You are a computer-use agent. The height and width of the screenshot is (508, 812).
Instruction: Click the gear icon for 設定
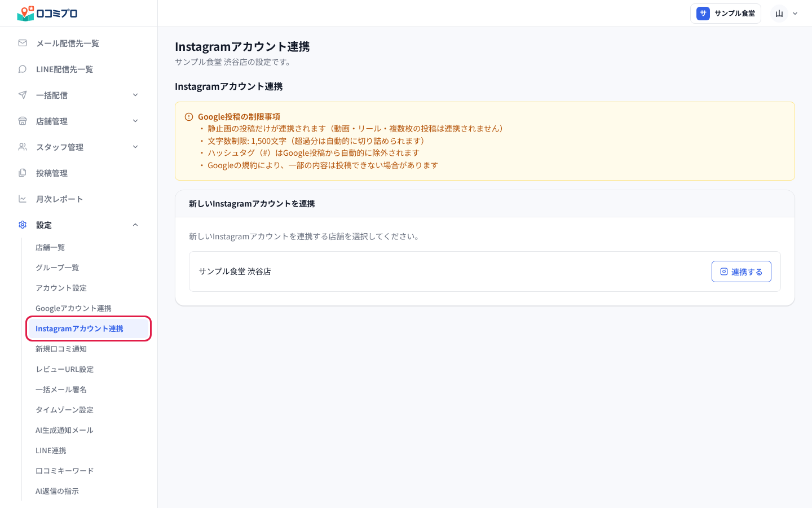coord(23,225)
